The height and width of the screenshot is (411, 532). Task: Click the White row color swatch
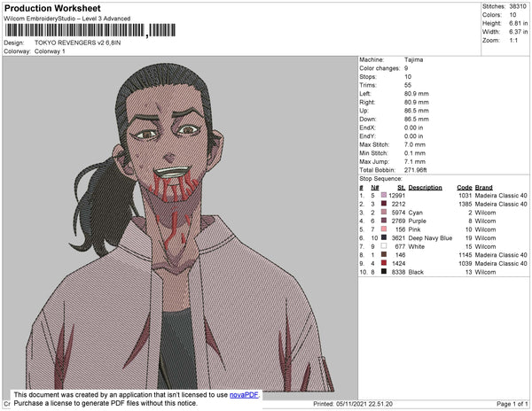[384, 246]
